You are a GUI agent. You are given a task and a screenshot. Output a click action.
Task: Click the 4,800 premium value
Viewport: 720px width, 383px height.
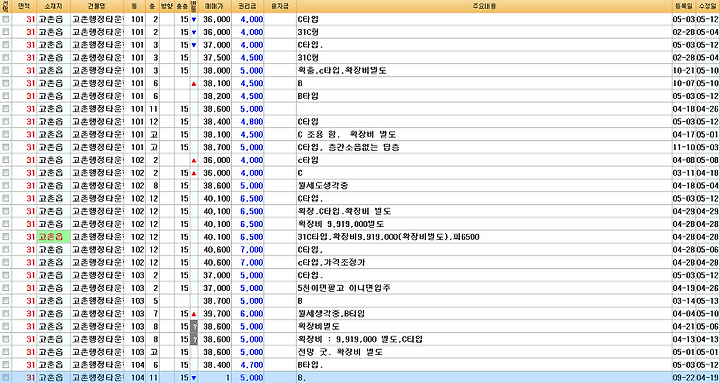(x=252, y=122)
